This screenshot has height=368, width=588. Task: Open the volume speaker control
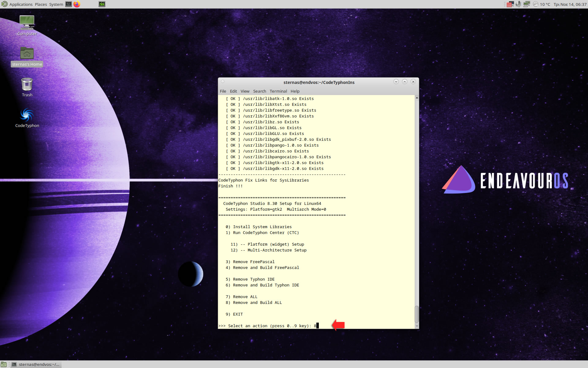pos(518,4)
